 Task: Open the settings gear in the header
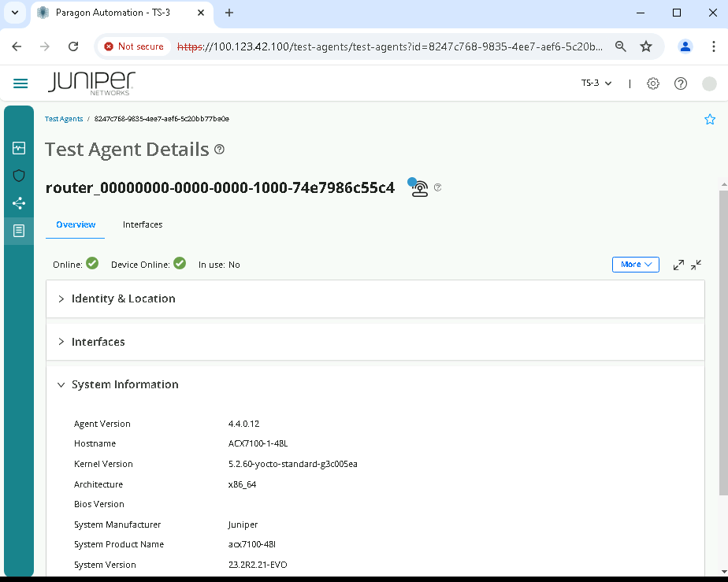pyautogui.click(x=652, y=83)
